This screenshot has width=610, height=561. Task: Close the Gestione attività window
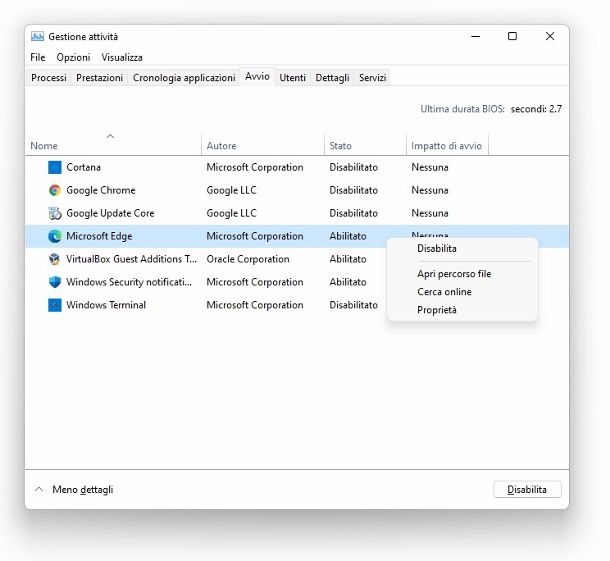(x=550, y=36)
